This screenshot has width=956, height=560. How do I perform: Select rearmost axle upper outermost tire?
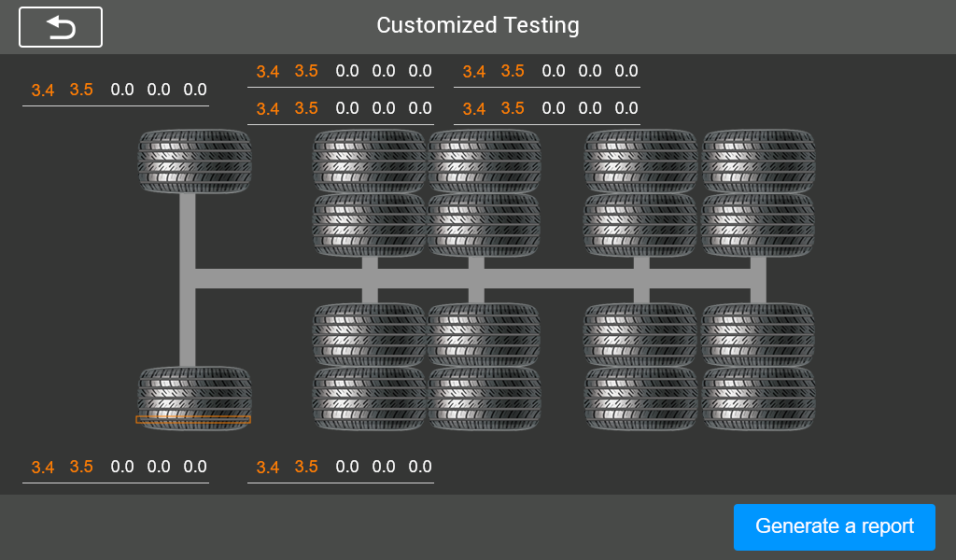pos(758,161)
